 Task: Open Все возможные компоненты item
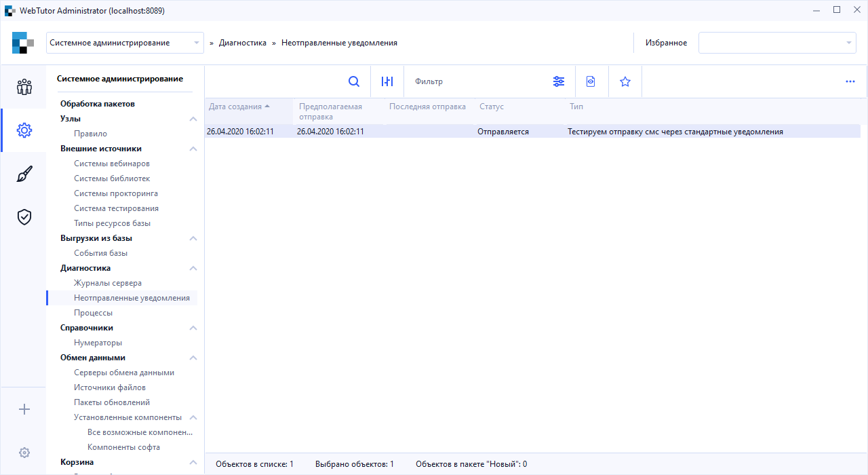(140, 432)
